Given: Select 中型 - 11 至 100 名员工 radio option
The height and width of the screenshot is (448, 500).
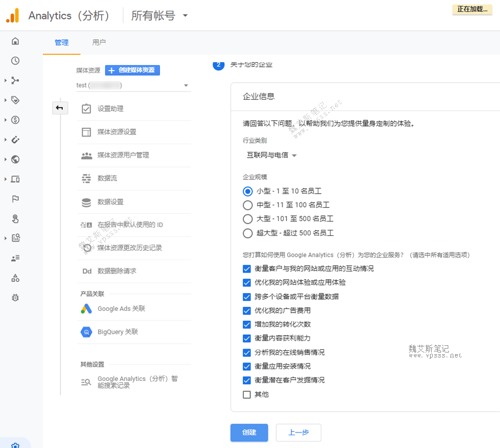Looking at the screenshot, I should tap(248, 205).
